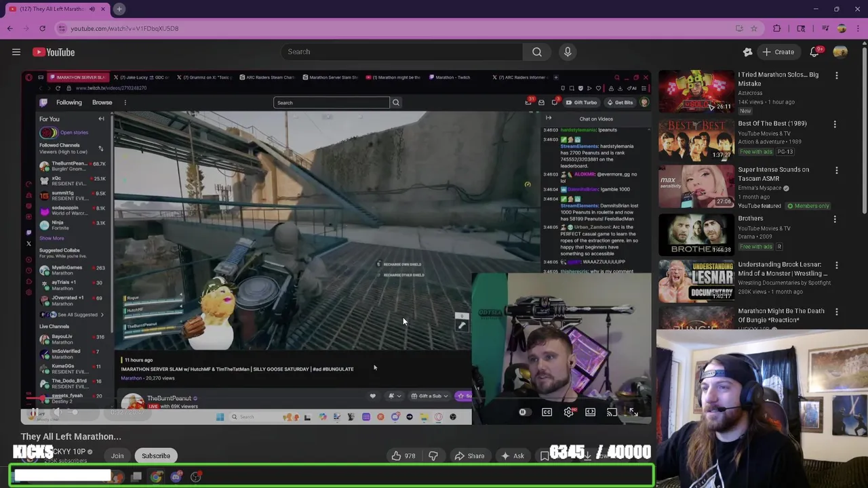The width and height of the screenshot is (868, 488).
Task: Open Best Of The Best (1989) thumbnail
Action: (x=696, y=139)
